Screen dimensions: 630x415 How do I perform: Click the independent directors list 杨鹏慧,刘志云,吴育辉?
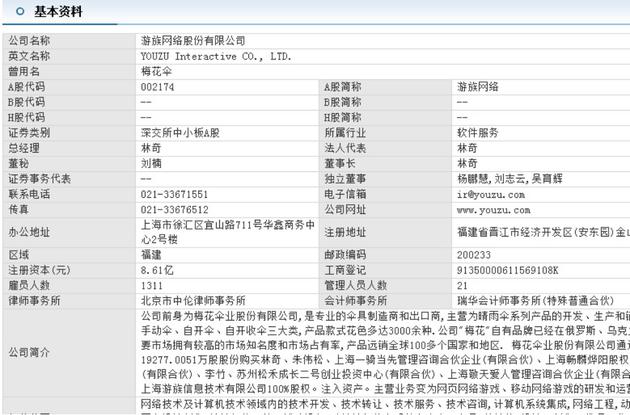click(x=509, y=179)
